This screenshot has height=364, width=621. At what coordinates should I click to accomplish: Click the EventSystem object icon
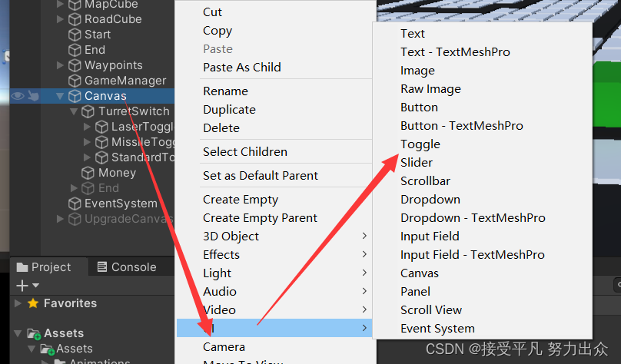pos(75,204)
